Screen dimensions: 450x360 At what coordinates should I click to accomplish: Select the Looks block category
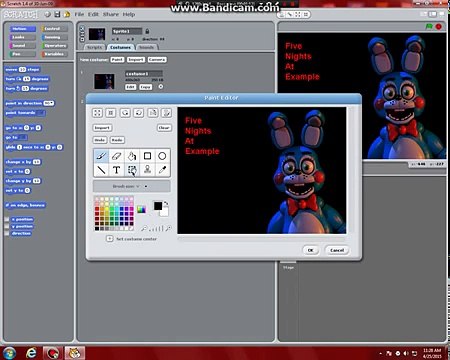22,37
